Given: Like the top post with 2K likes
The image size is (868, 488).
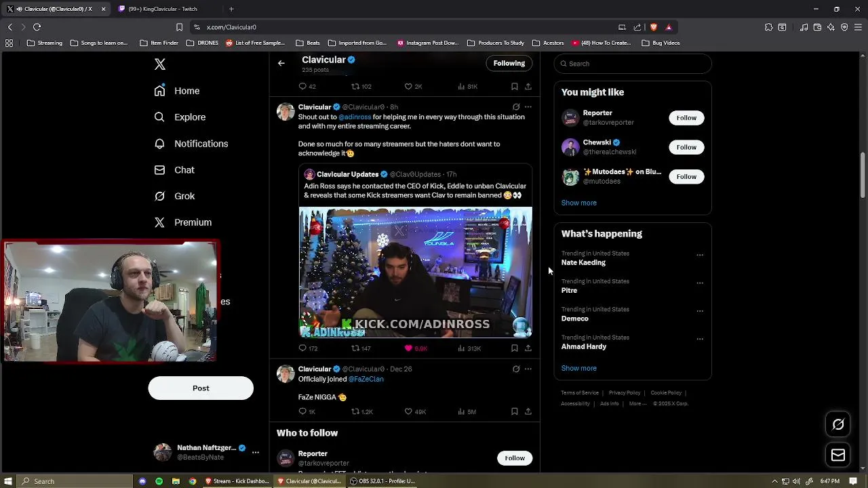Looking at the screenshot, I should coord(414,87).
